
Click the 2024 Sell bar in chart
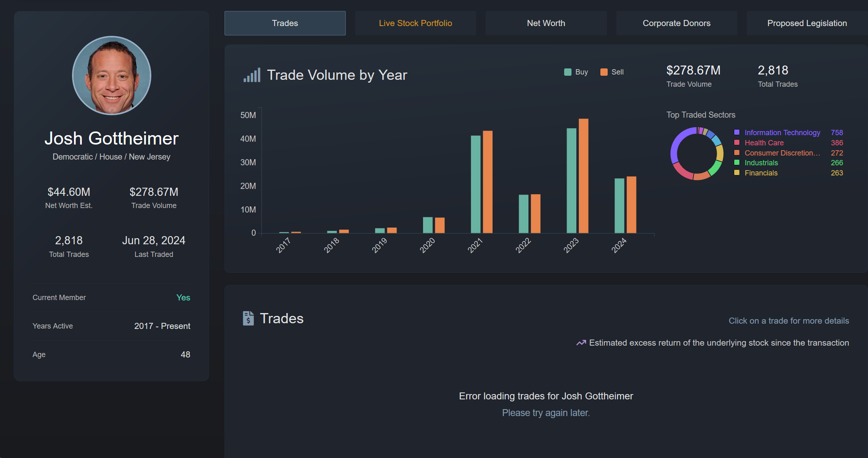[631, 205]
